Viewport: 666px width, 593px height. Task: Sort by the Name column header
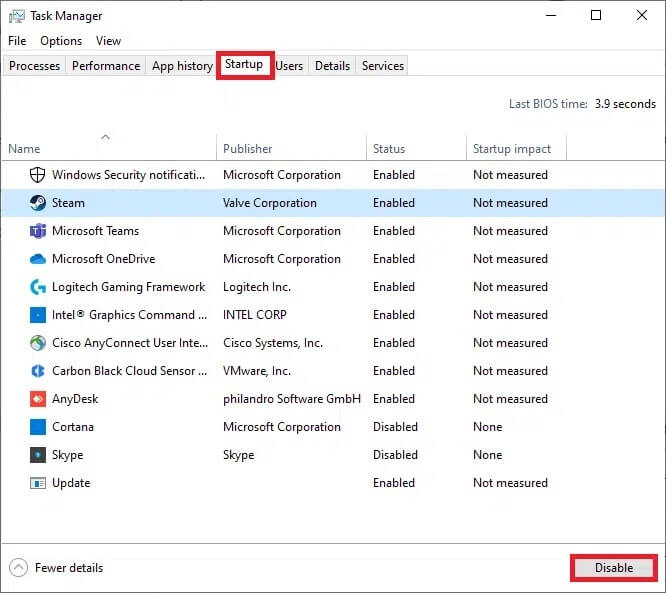(24, 149)
